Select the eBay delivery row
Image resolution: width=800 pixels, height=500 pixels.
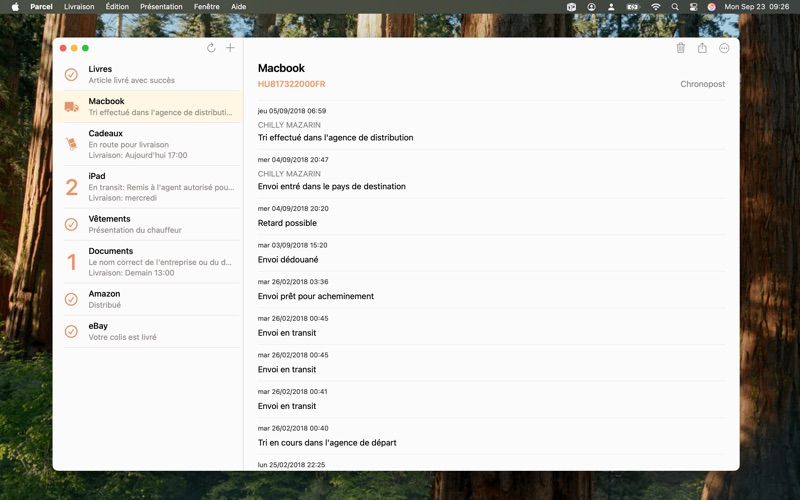coord(148,331)
